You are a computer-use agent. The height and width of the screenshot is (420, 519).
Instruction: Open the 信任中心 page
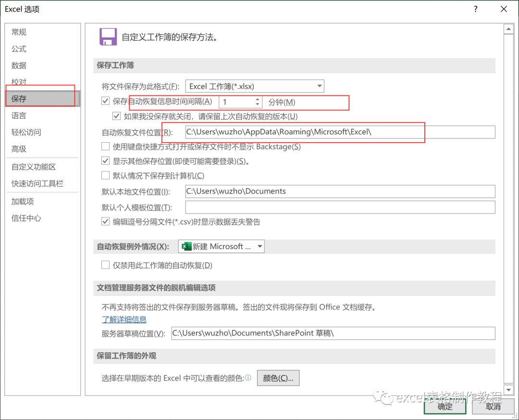pyautogui.click(x=26, y=218)
